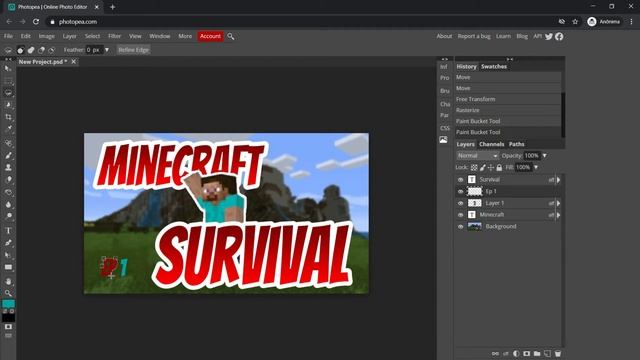Open Photopea Twitter page icon
This screenshot has width=640, height=360.
[549, 36]
